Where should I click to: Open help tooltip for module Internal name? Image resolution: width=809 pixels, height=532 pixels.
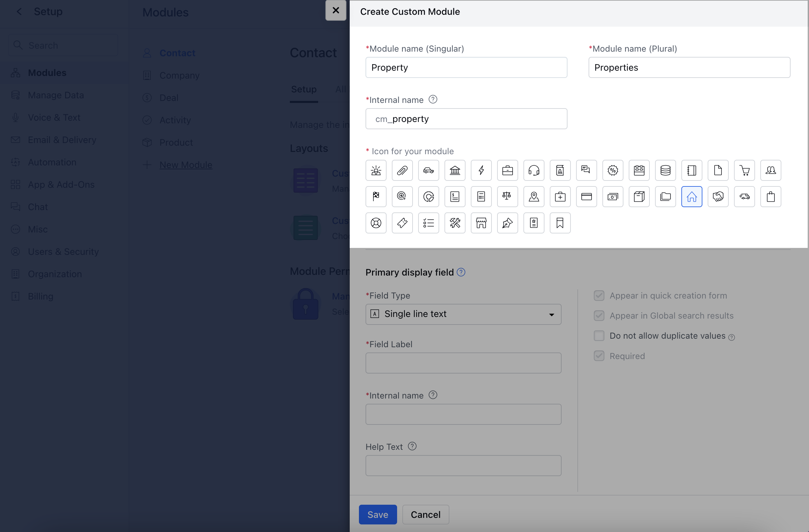coord(433,100)
